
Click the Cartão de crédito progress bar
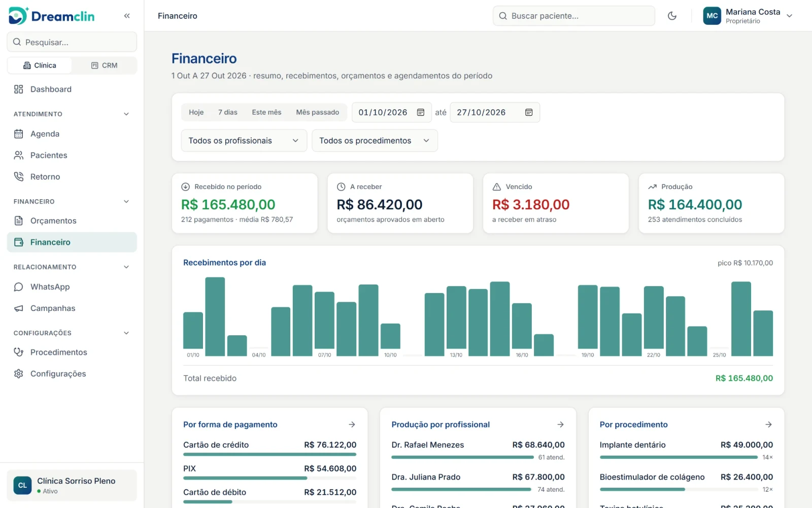click(x=269, y=454)
